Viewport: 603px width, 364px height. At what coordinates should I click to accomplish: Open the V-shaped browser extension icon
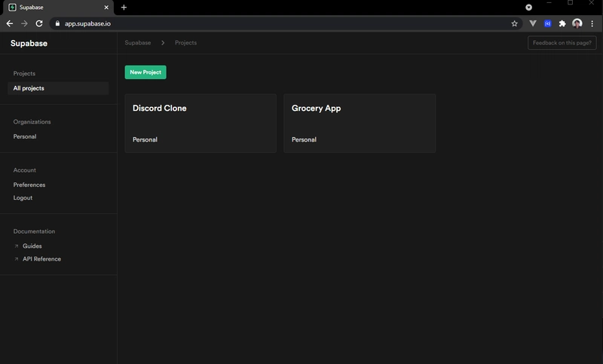(533, 23)
